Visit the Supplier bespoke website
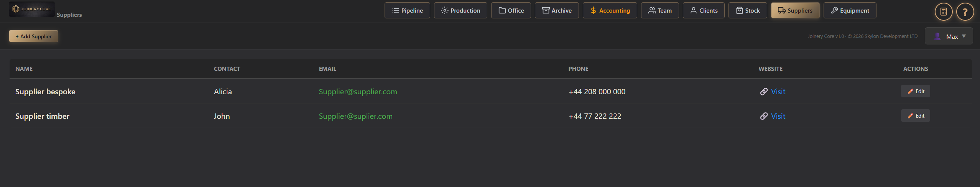Screen dimensions: 980x187 (x=778, y=92)
